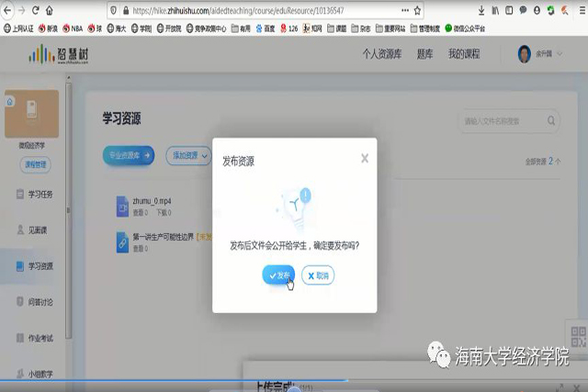Open 题库 in the top navigation
This screenshot has height=392, width=588.
coord(424,54)
